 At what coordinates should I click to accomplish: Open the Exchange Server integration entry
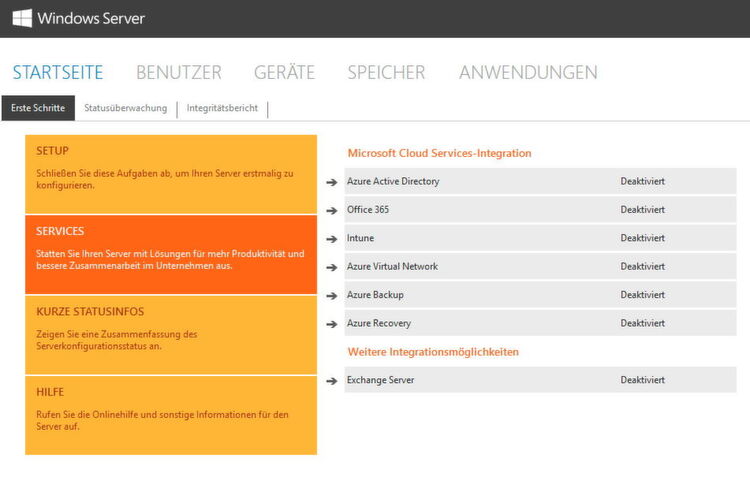540,380
